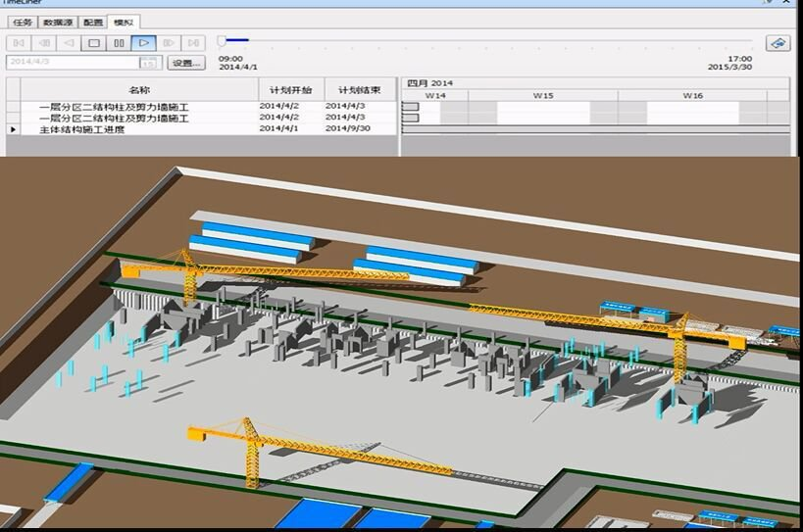Jump the simulation to the end
The height and width of the screenshot is (532, 803).
pyautogui.click(x=193, y=43)
